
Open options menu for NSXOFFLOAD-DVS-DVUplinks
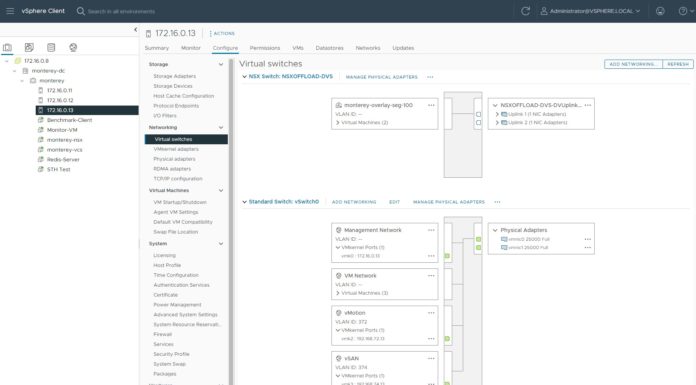(588, 105)
